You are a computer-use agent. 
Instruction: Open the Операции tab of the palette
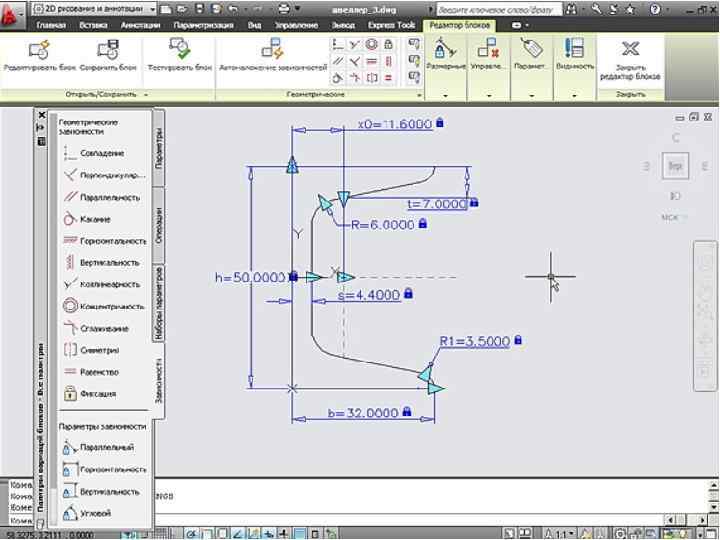coord(158,225)
